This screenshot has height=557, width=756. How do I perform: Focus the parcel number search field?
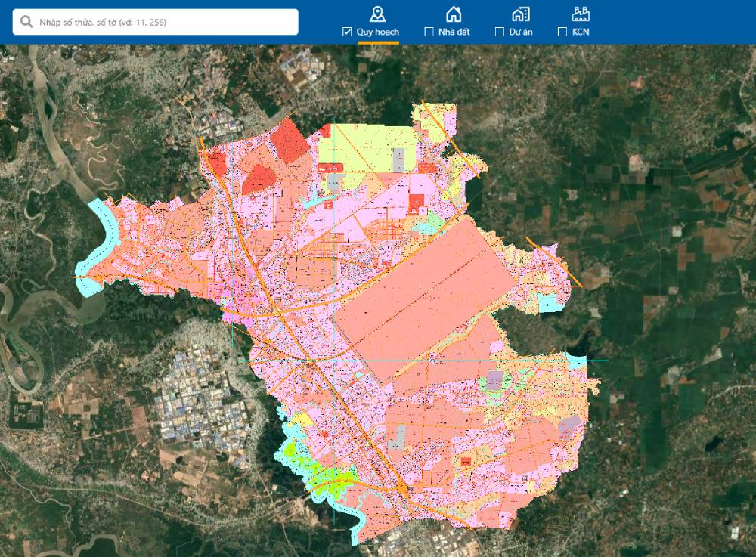tap(163, 23)
